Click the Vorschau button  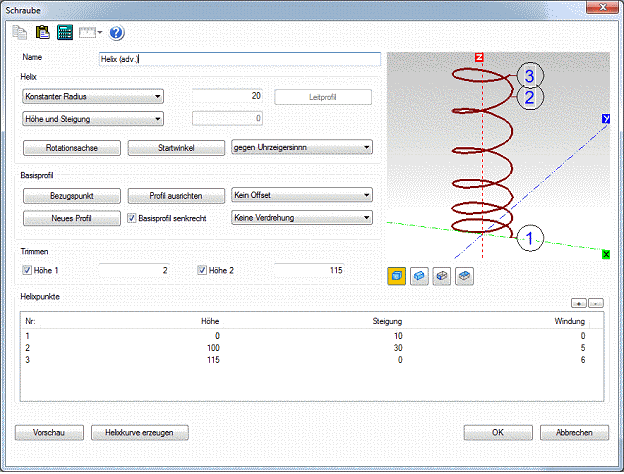(49, 433)
